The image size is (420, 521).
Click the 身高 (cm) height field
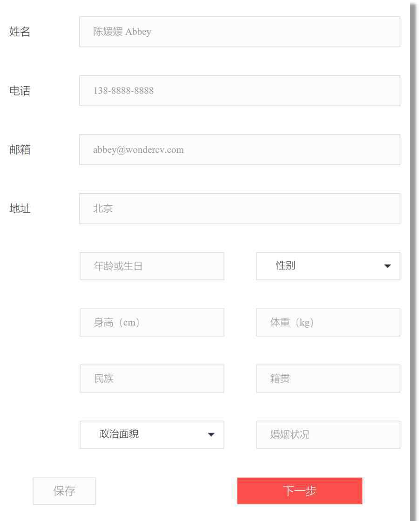click(152, 322)
